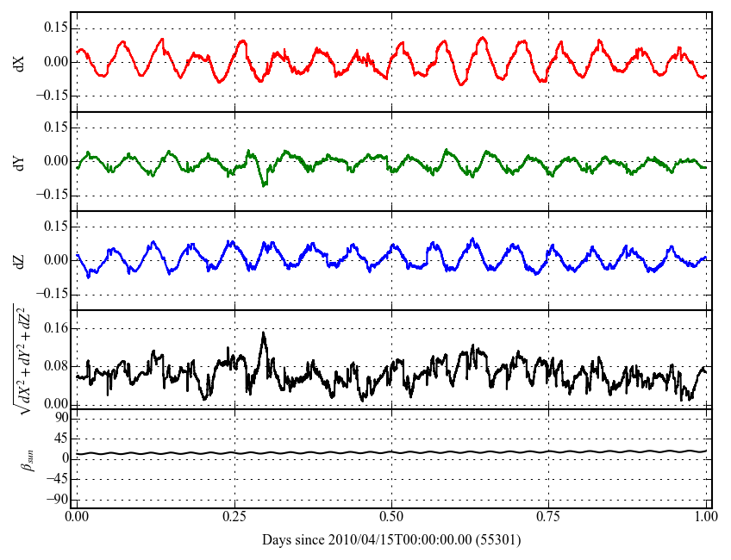The image size is (731, 560).
Task: Click the dY y-axis label
Action: coord(19,161)
